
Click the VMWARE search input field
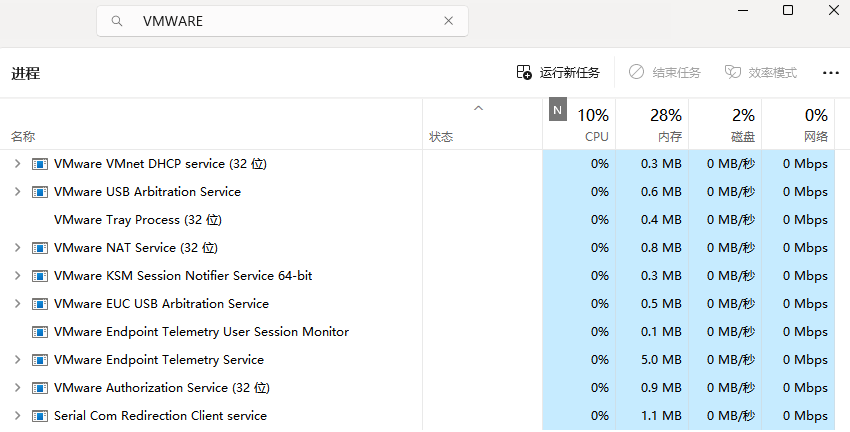pos(280,21)
